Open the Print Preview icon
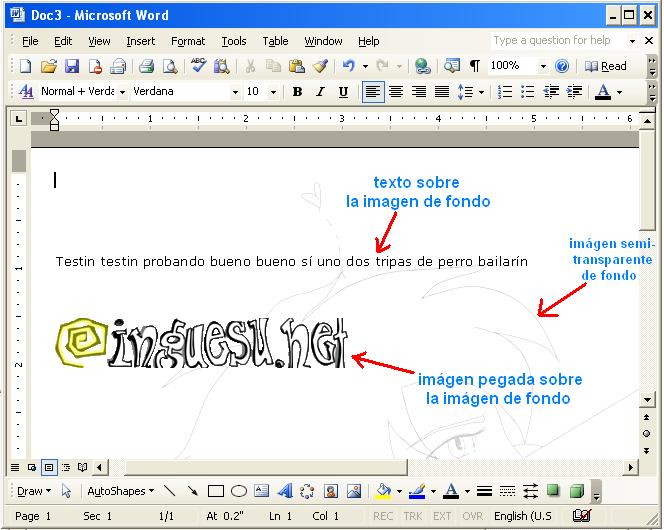 click(170, 66)
